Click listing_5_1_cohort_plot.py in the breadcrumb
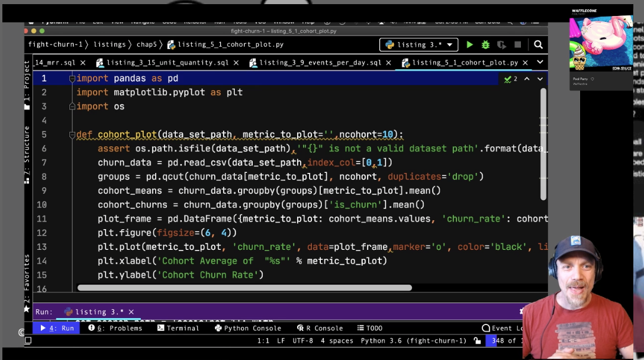 click(x=226, y=44)
